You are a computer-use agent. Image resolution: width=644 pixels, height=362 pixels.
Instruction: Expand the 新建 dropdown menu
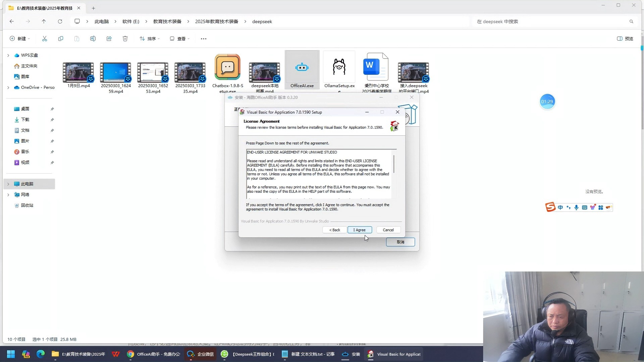pyautogui.click(x=20, y=39)
